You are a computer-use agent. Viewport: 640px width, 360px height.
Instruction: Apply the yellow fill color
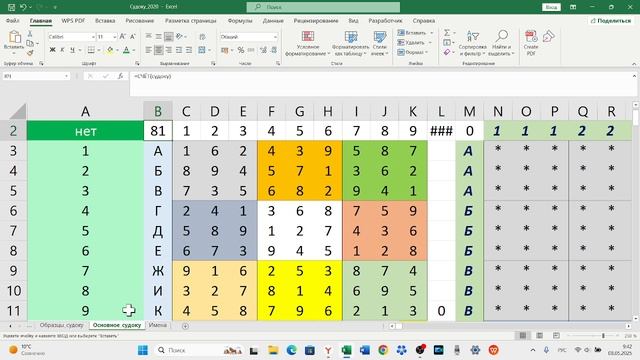(109, 50)
